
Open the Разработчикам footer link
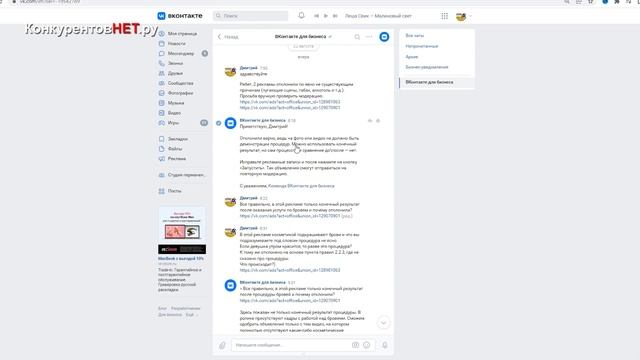pos(186,309)
